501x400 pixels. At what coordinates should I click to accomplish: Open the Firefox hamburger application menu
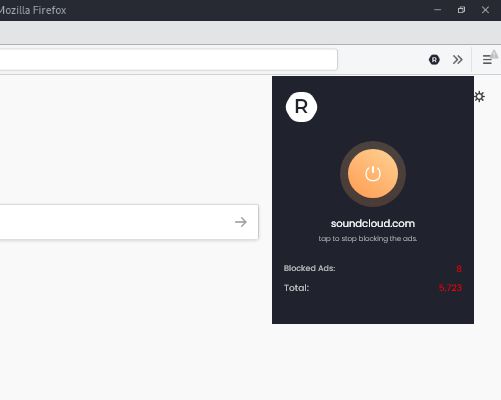[487, 60]
